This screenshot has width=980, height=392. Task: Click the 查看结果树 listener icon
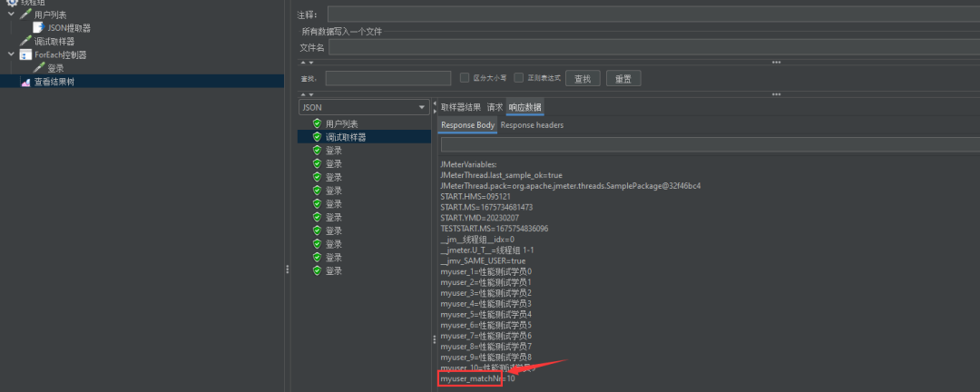[x=25, y=82]
